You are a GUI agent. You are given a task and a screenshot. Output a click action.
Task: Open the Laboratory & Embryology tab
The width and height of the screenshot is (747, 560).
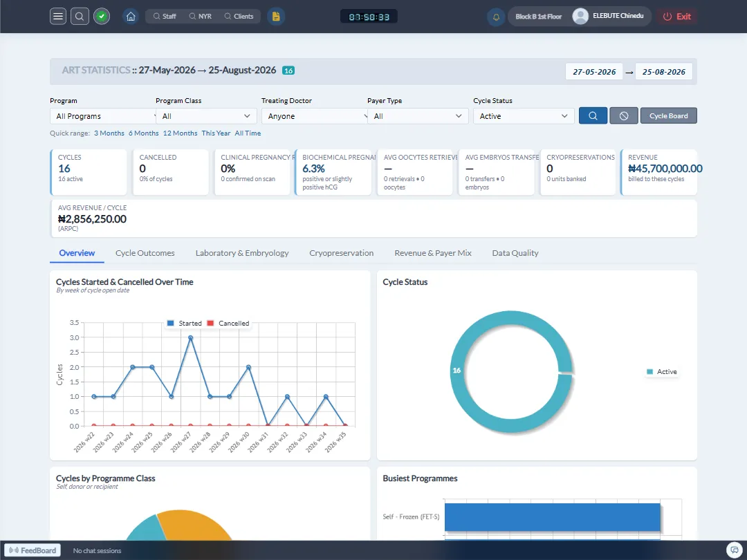tap(242, 253)
